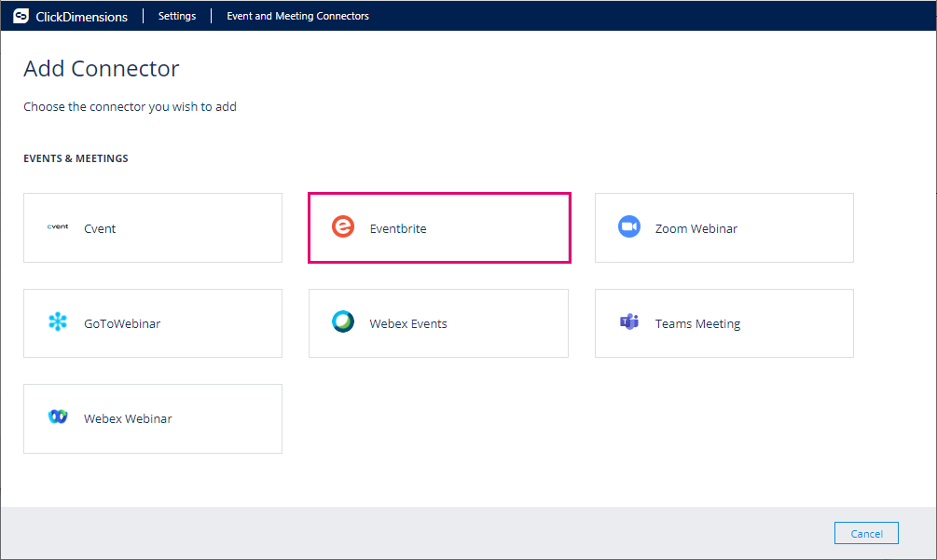Click the Webex Events globe icon
Screen dimensions: 937x560
coord(343,321)
